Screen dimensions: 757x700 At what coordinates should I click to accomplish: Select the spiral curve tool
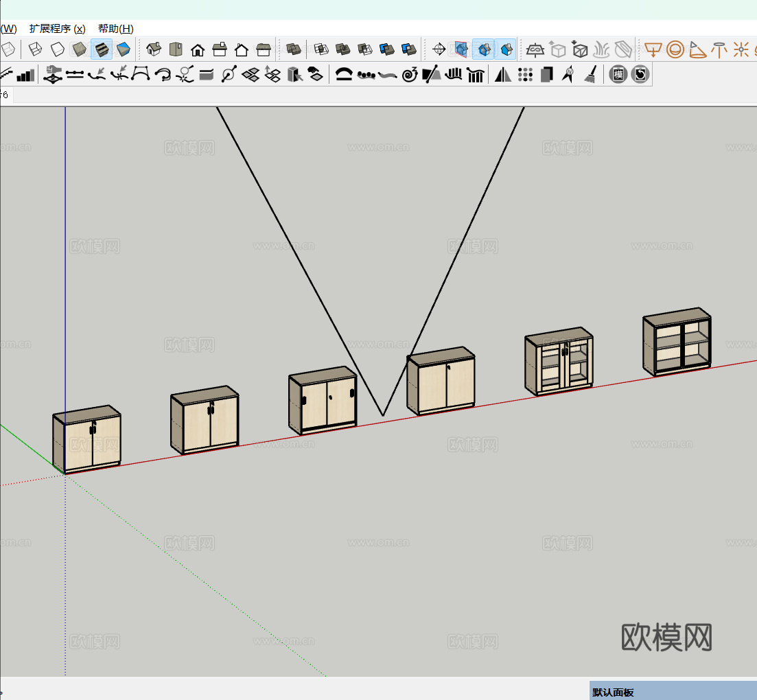pyautogui.click(x=410, y=75)
